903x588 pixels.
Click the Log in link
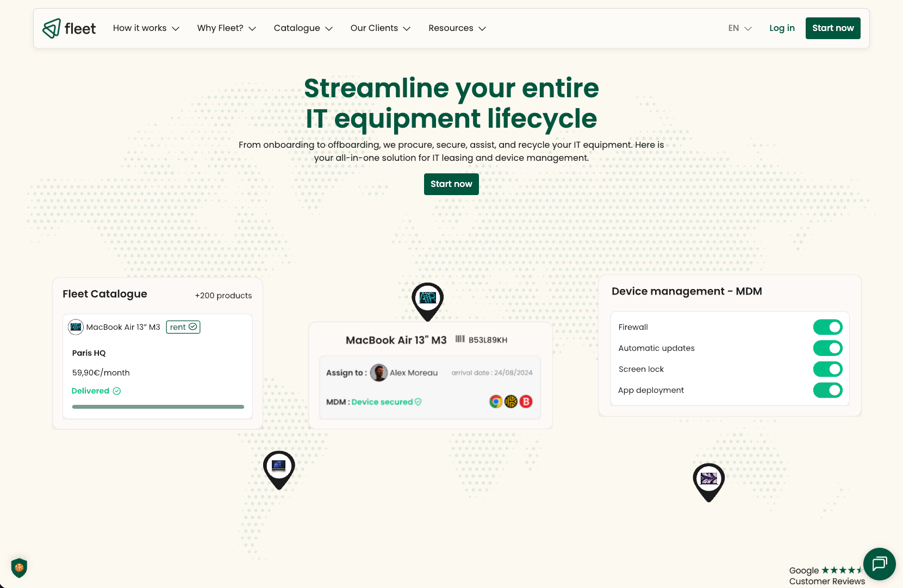click(782, 28)
